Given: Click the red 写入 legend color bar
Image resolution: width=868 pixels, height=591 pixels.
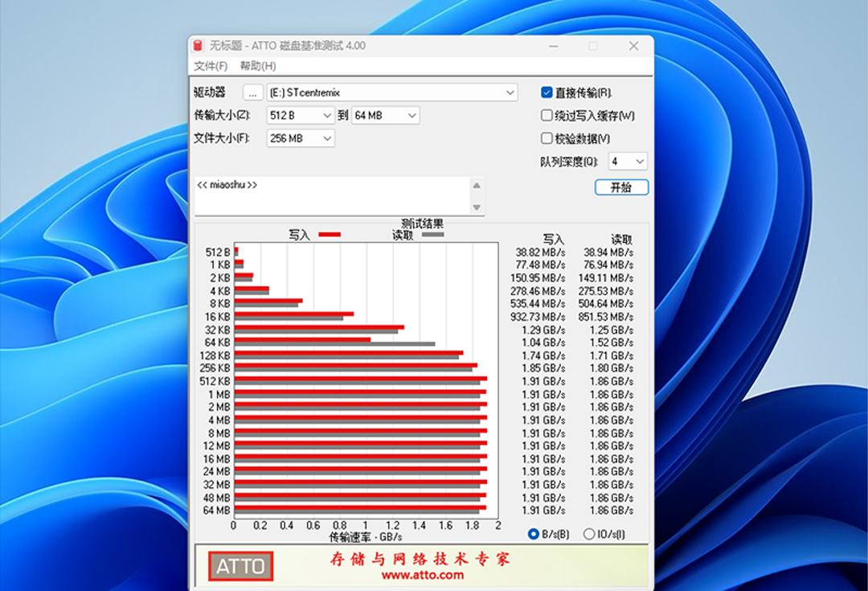Looking at the screenshot, I should tap(330, 235).
